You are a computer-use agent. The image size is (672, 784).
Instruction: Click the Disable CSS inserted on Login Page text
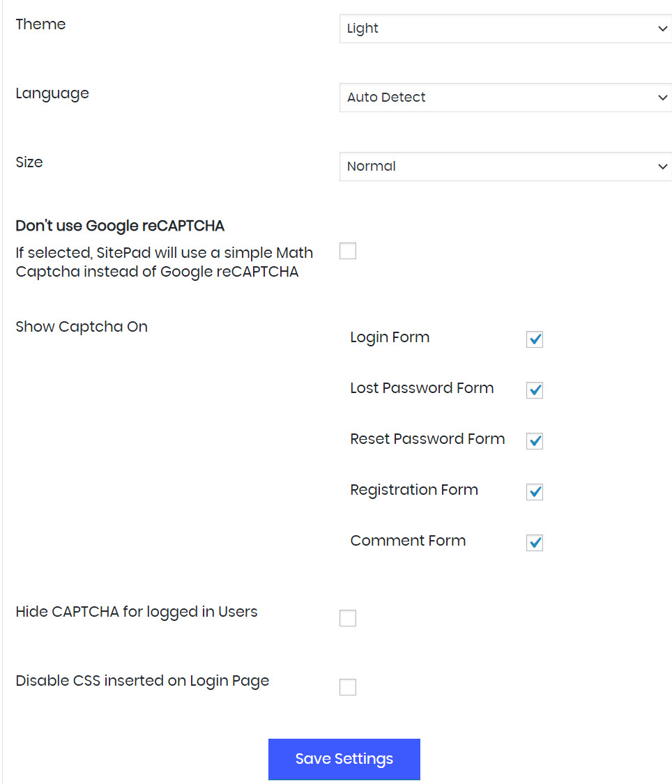pos(142,681)
